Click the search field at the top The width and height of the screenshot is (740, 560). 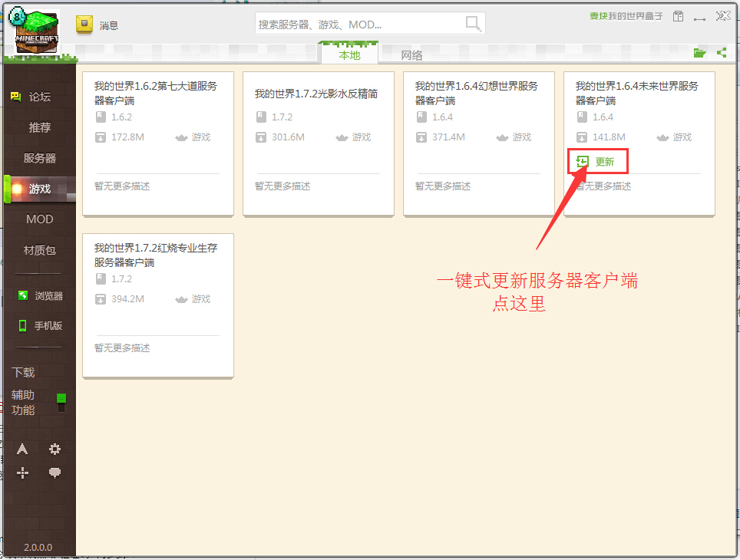pyautogui.click(x=361, y=24)
